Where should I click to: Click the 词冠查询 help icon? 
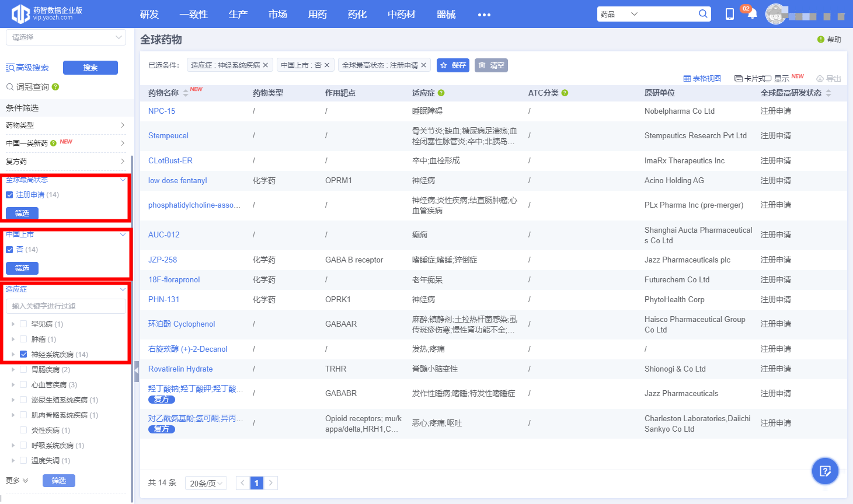click(55, 87)
